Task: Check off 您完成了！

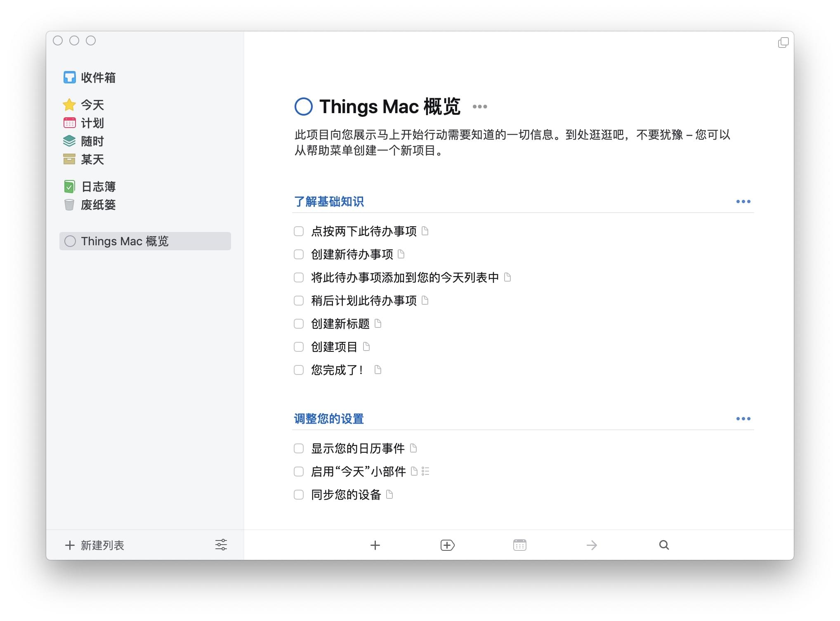Action: [x=299, y=370]
